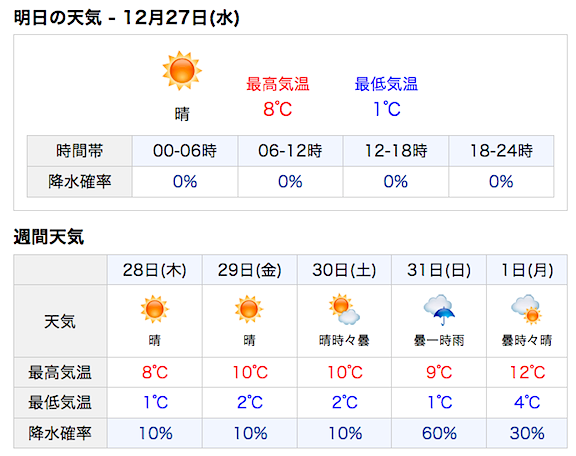Click the 降水確率 row label in weekly table
Image resolution: width=576 pixels, height=456 pixels.
[x=60, y=433]
